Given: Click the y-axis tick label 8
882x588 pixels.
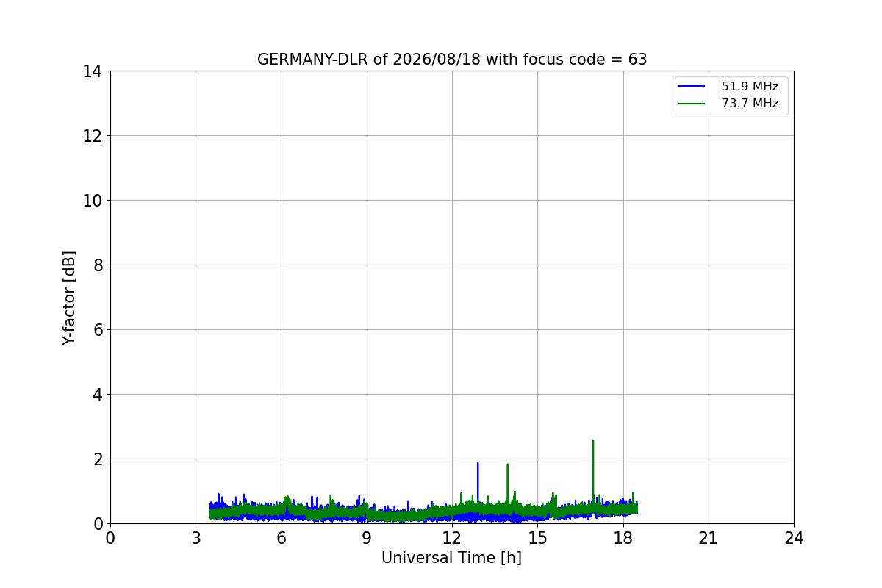Looking at the screenshot, I should [98, 265].
